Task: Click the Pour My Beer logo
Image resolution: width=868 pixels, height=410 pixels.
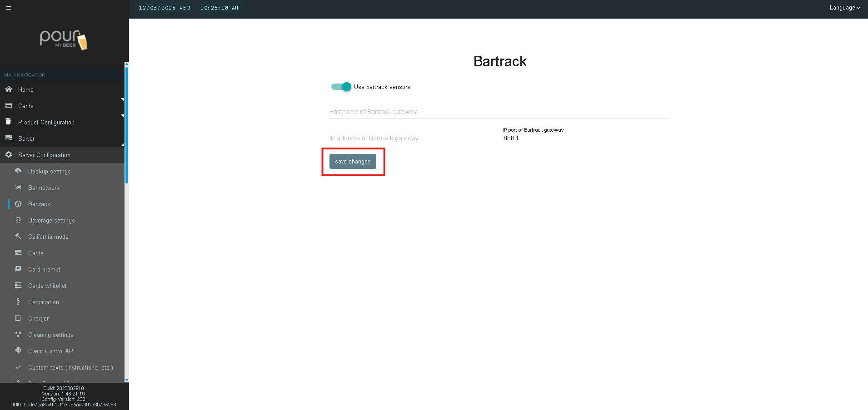Action: [64, 40]
